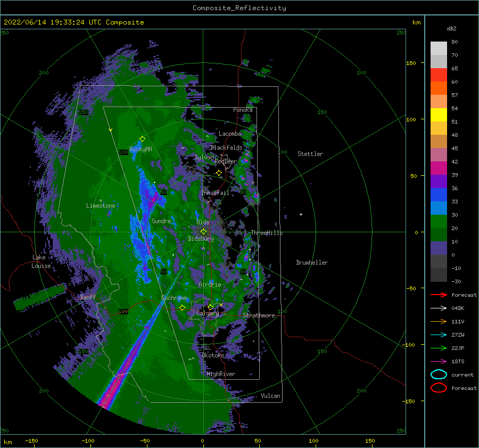
Task: Click the Okotoks town label
Action: 213,355
